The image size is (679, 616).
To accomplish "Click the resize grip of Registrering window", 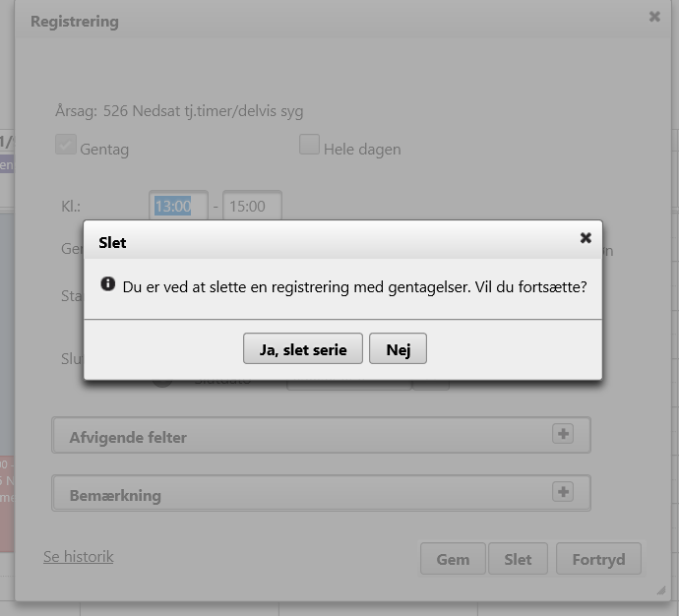I will (661, 589).
